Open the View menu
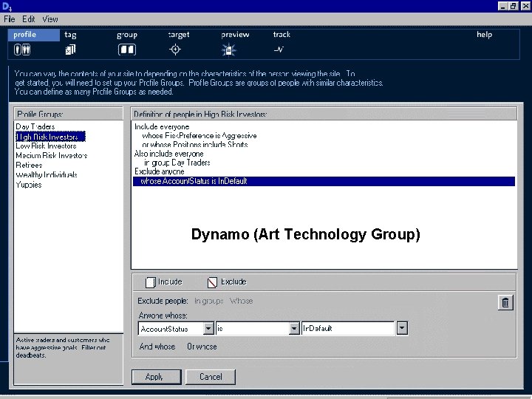532x399 pixels. (x=50, y=19)
